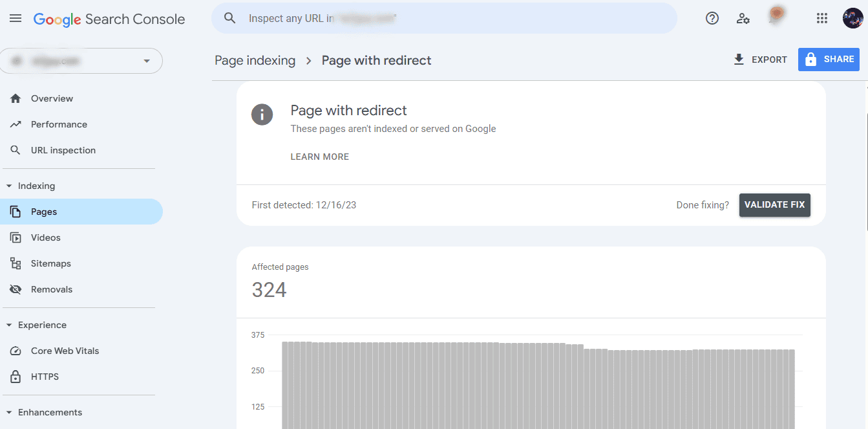This screenshot has height=429, width=868.
Task: Open the property selector dropdown
Action: pos(81,61)
